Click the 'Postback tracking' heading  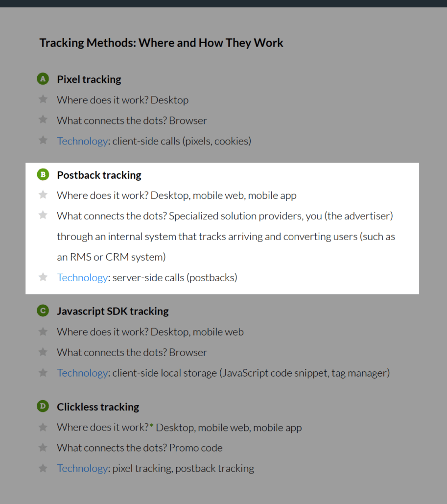[99, 175]
